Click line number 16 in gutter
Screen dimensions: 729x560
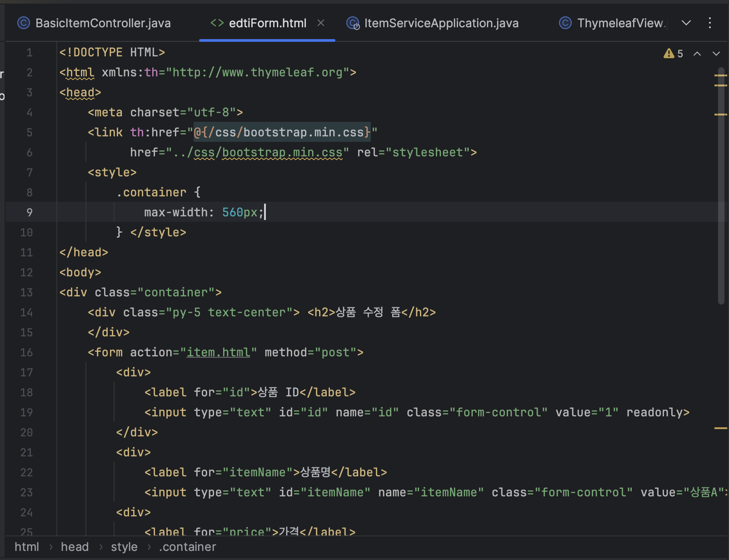point(26,352)
